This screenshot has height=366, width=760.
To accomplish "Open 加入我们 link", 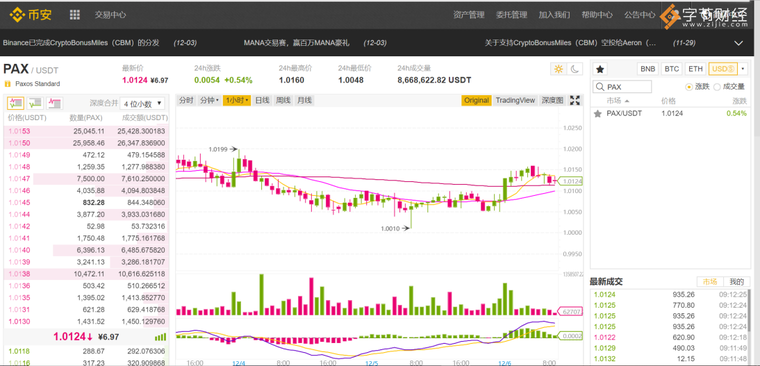I will tap(554, 15).
